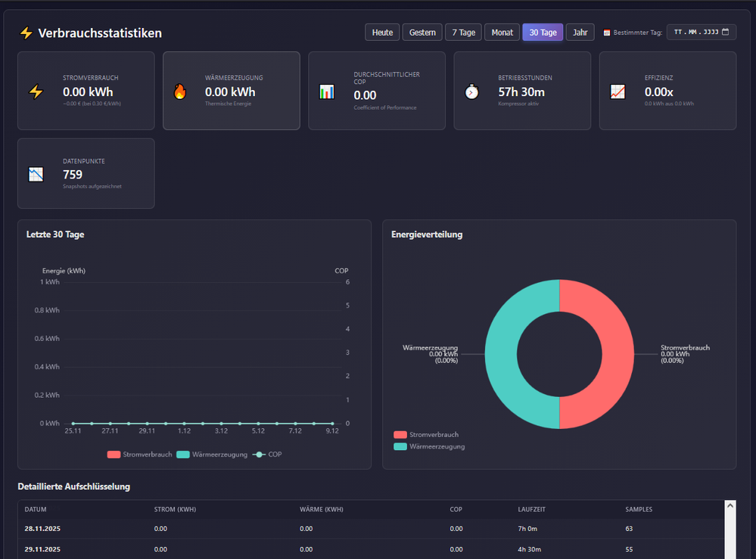
Task: Open the calendar picker in date field
Action: tap(726, 33)
